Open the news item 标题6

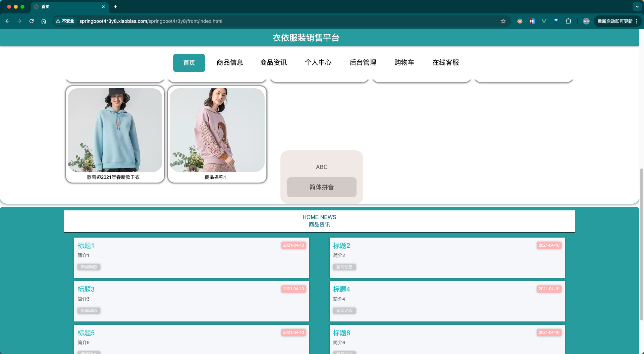tap(341, 333)
